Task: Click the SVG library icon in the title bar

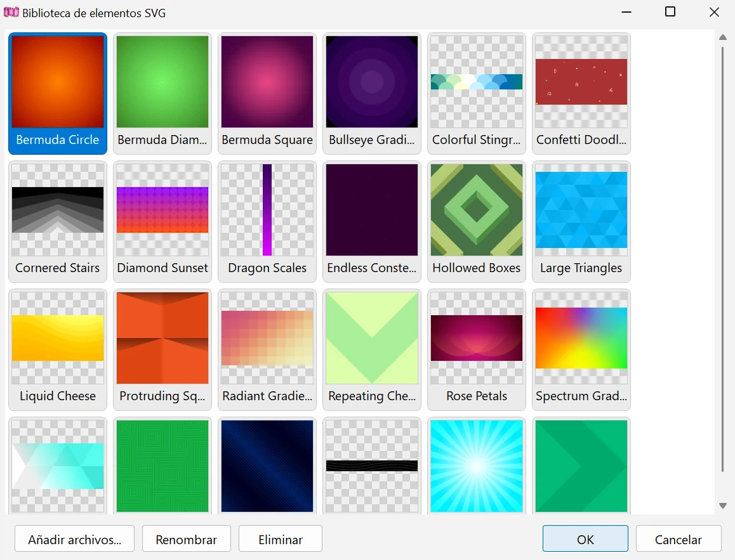Action: pos(11,12)
